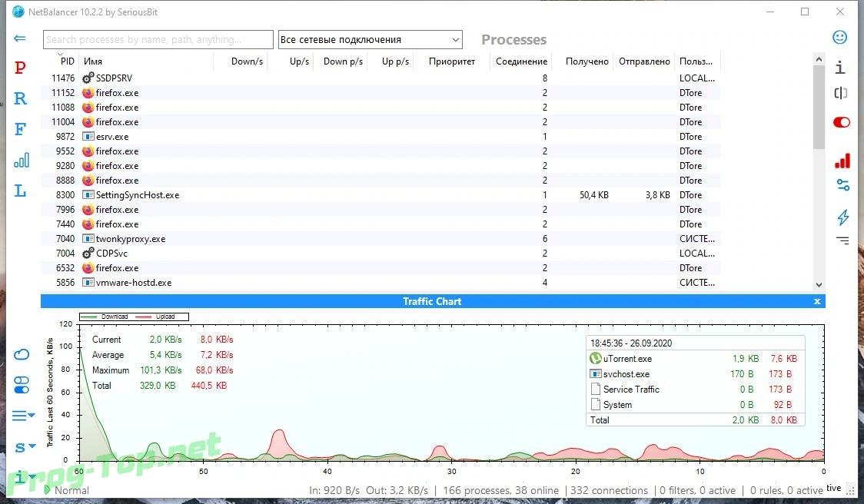This screenshot has width=864, height=504.
Task: Open the red P Processes view
Action: pos(20,68)
